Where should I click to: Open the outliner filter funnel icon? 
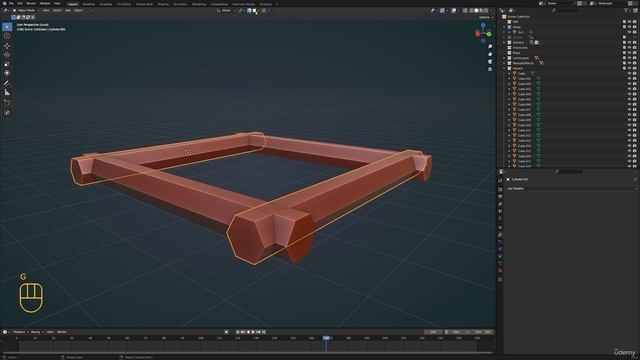coord(626,10)
